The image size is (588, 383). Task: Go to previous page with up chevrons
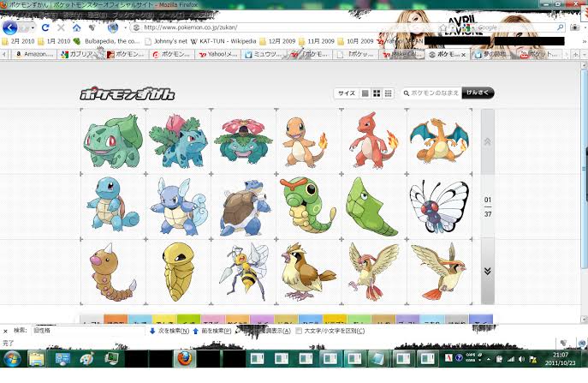488,141
